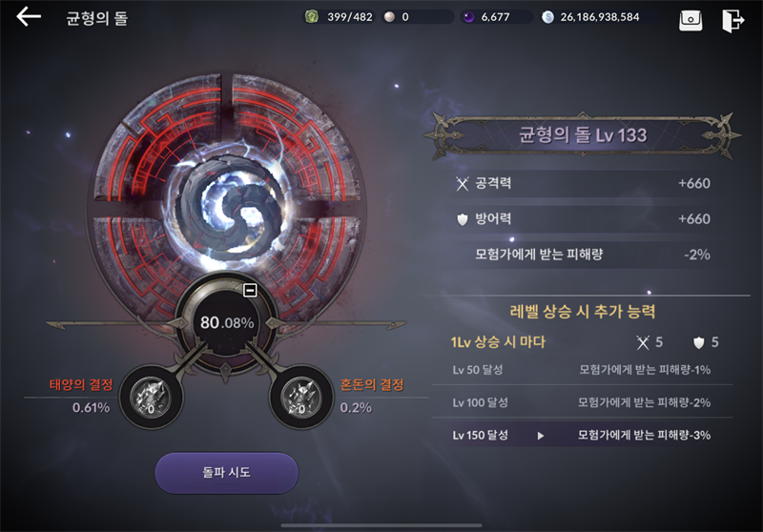Go back with the arrow icon
The width and height of the screenshot is (763, 532).
pyautogui.click(x=29, y=17)
